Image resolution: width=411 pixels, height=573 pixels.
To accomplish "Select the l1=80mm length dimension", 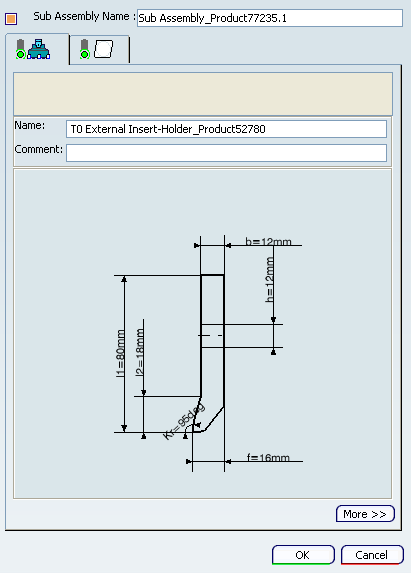I will pyautogui.click(x=120, y=353).
